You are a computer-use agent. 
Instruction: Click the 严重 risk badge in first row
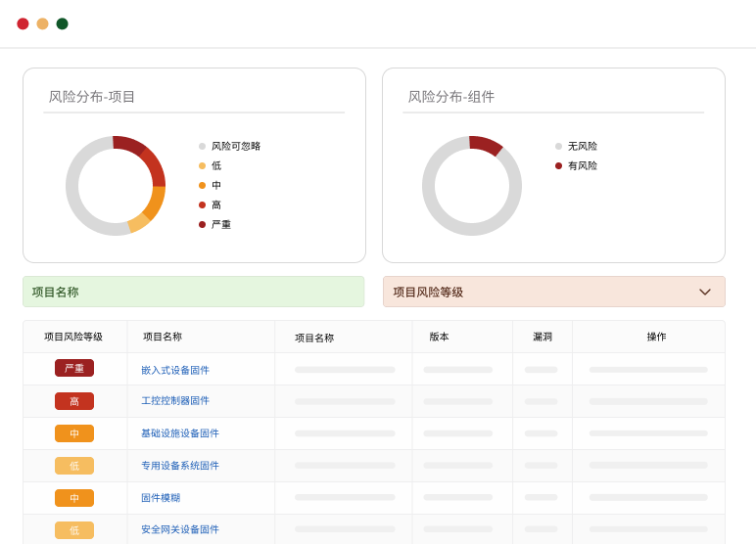tap(74, 368)
